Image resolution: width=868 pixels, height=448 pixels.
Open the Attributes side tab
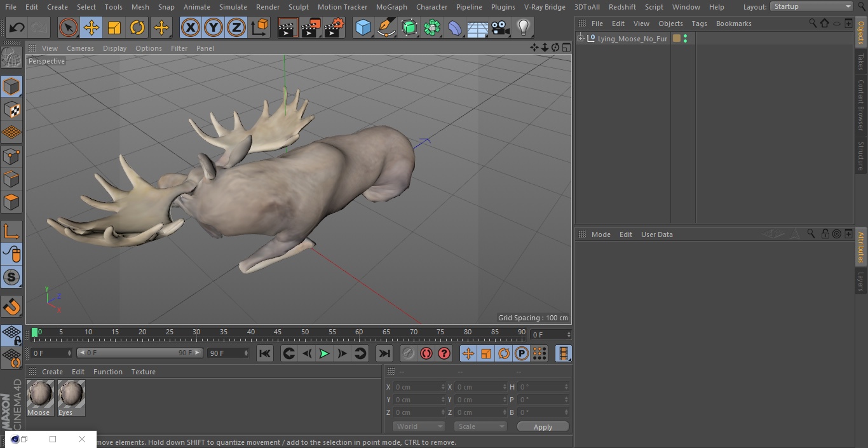[861, 247]
